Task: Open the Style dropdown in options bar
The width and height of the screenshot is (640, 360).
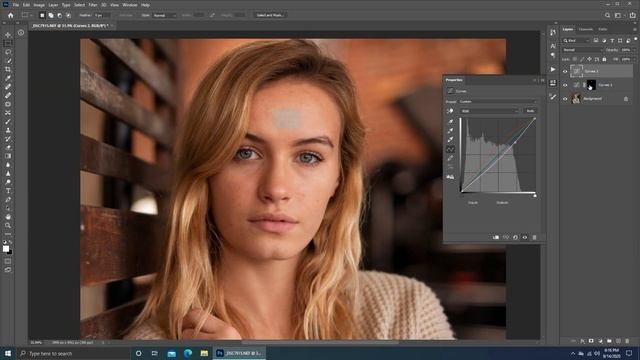Action: [164, 15]
